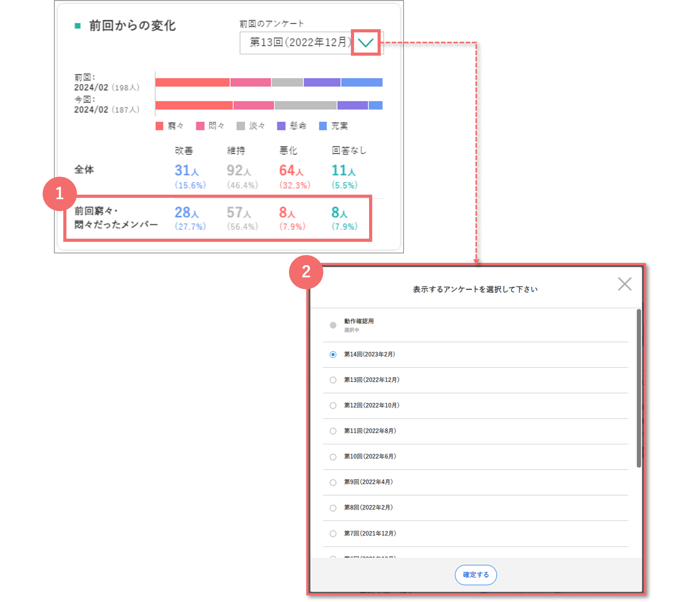The width and height of the screenshot is (700, 602).
Task: Click the 回答なし column header
Action: [349, 150]
